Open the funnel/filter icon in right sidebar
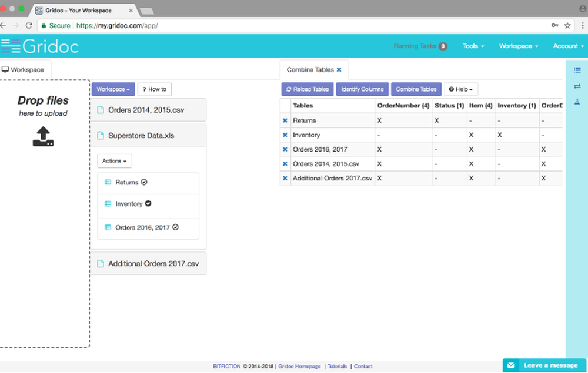 577,101
